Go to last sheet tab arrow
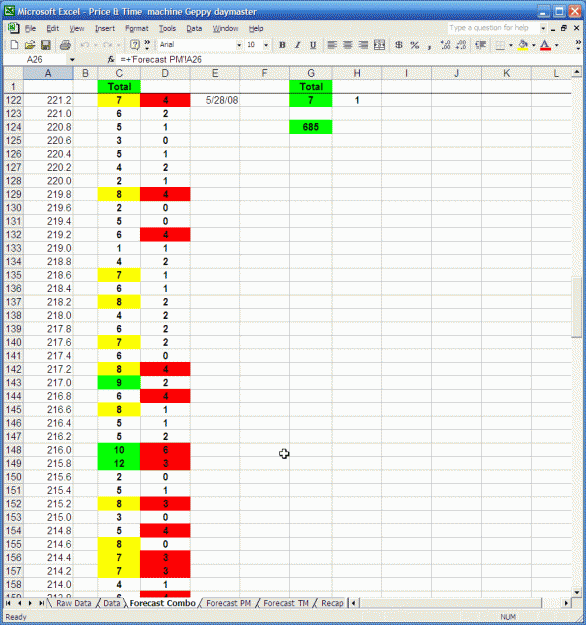586x625 pixels. pos(41,603)
